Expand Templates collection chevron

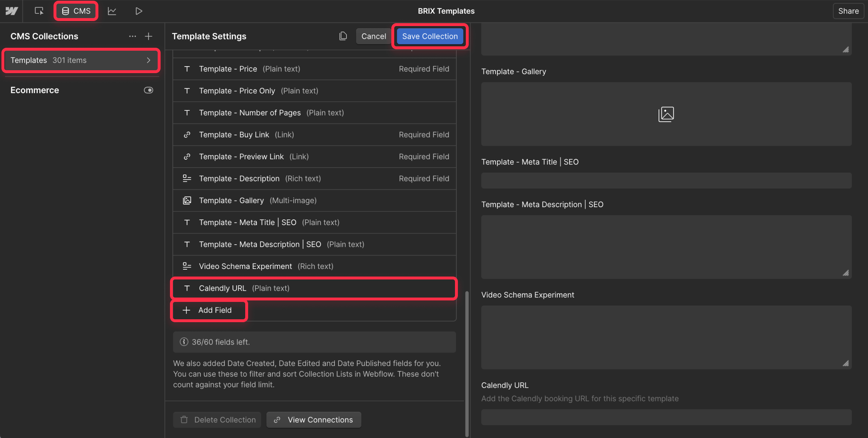point(148,60)
